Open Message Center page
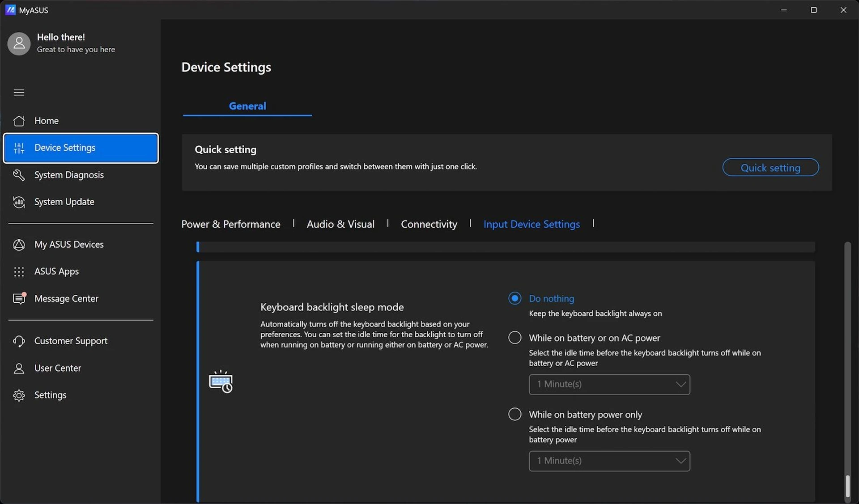The width and height of the screenshot is (859, 504). tap(81, 298)
